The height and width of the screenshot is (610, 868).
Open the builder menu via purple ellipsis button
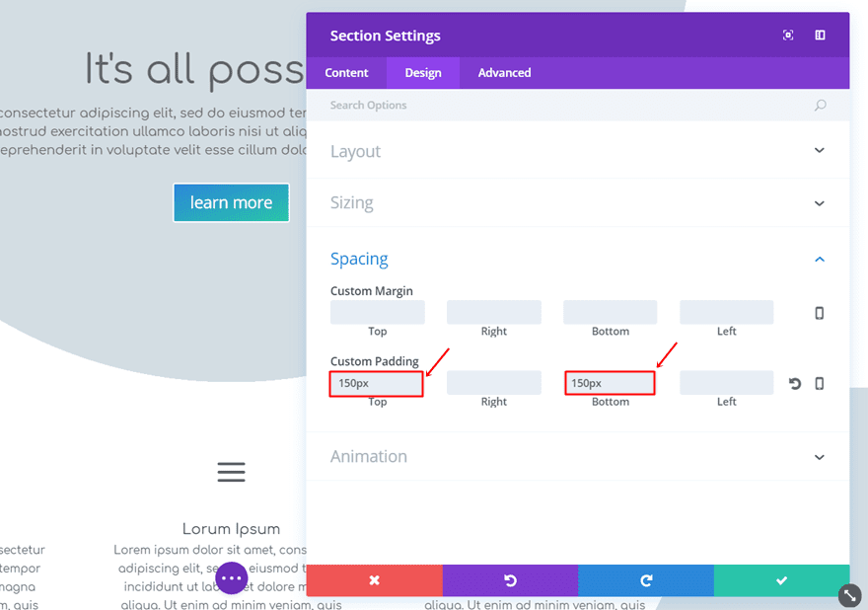pos(232,577)
